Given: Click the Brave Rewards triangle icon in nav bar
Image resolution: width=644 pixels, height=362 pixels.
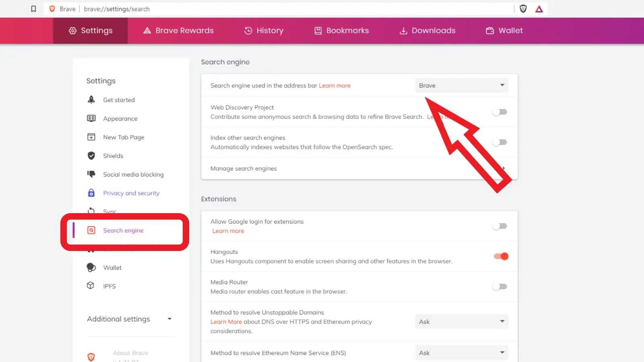Looking at the screenshot, I should point(147,31).
